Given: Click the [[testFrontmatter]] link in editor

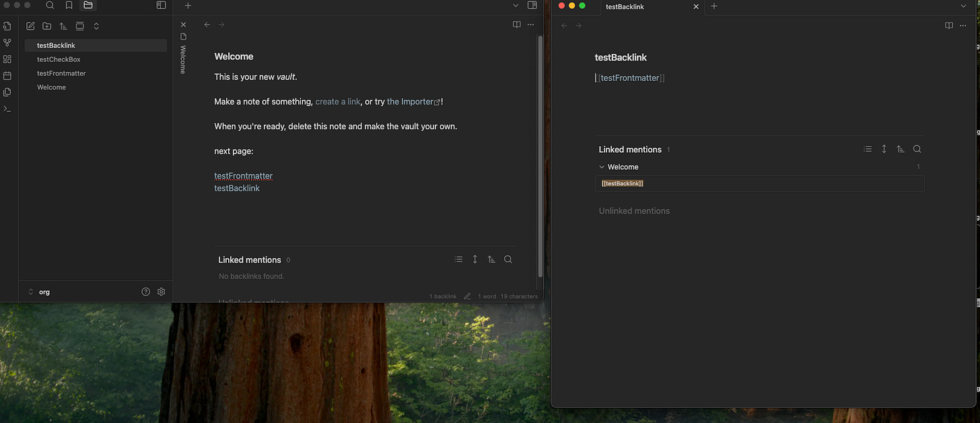Looking at the screenshot, I should click(x=630, y=78).
